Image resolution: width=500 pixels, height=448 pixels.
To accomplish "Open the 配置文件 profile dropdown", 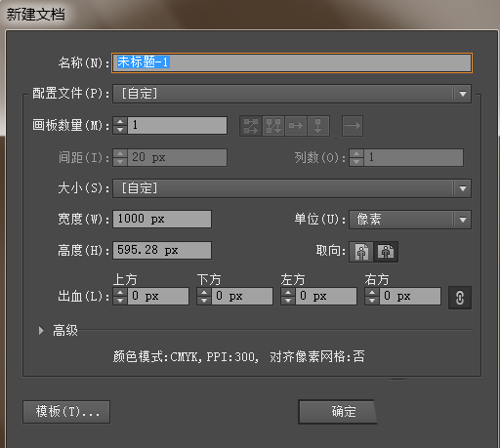I will [292, 94].
